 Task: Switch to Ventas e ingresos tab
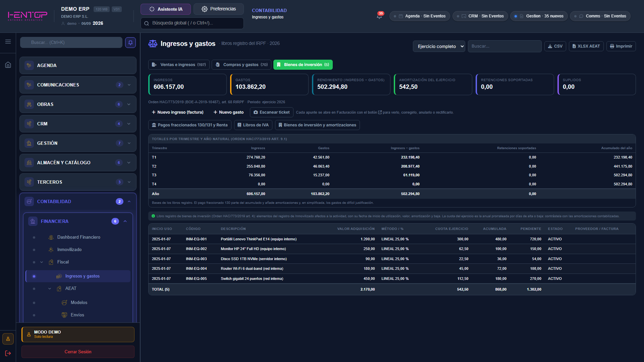[179, 65]
